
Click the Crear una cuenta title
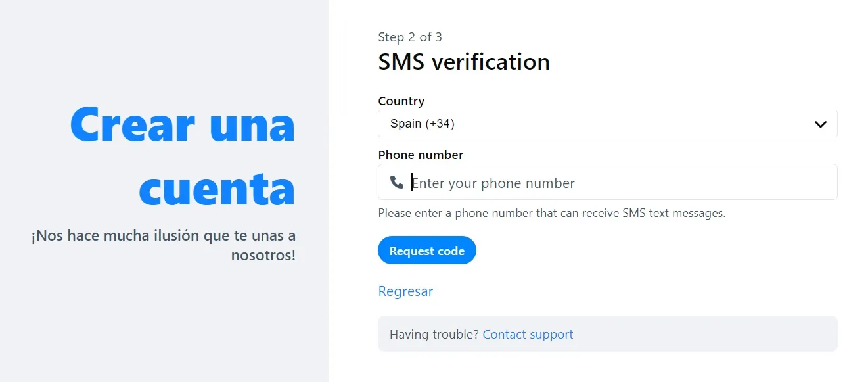(x=183, y=156)
